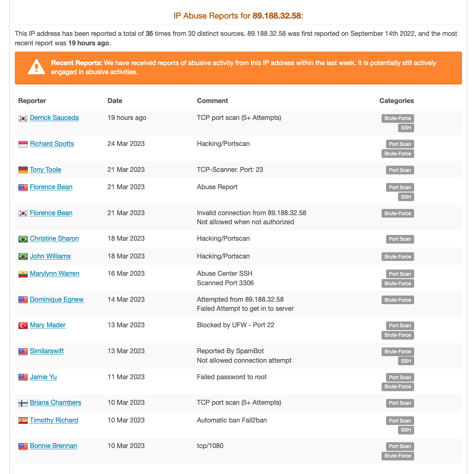Click the Date column header

pos(115,101)
